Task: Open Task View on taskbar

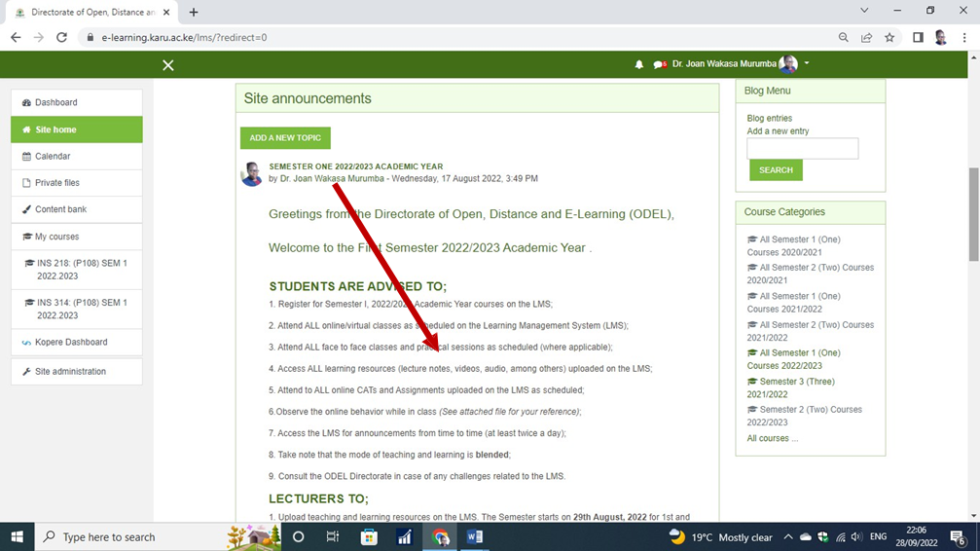Action: 333,536
